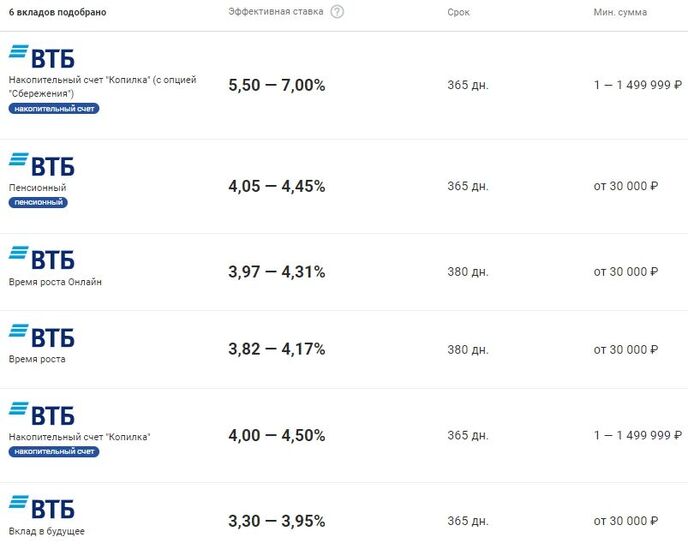Sort by Срок column header
Image resolution: width=688 pixels, height=555 pixels.
[459, 12]
